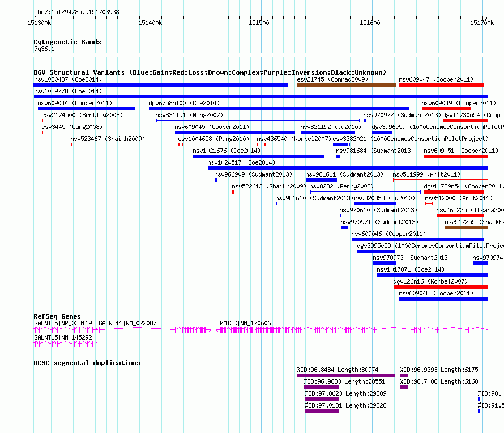
Task: Click nsv820358 (Ju2010) label
Action: tap(385, 198)
